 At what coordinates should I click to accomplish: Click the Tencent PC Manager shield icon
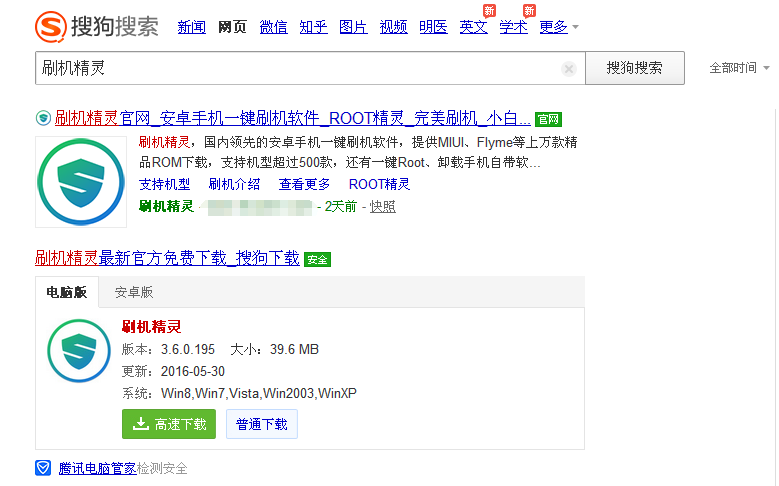[43, 468]
